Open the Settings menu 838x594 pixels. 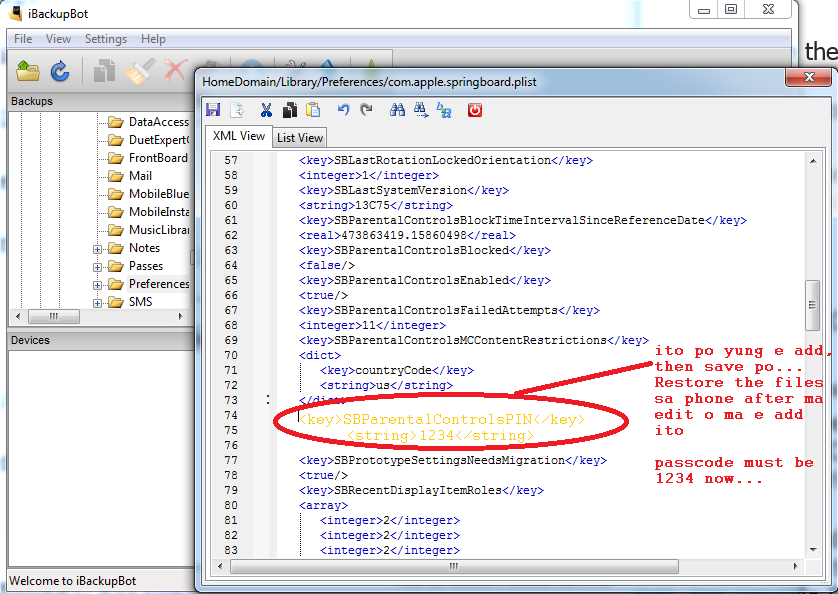[x=106, y=39]
